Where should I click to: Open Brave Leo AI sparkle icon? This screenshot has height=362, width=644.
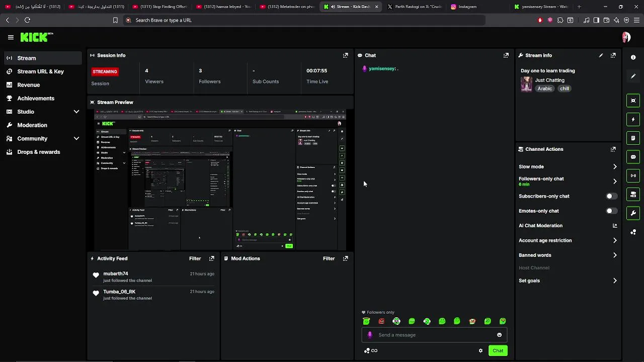[616, 20]
